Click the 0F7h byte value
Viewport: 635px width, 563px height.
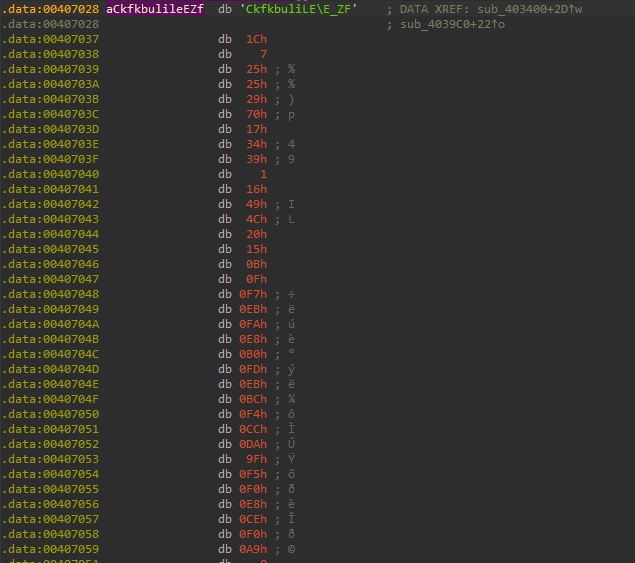click(x=253, y=294)
